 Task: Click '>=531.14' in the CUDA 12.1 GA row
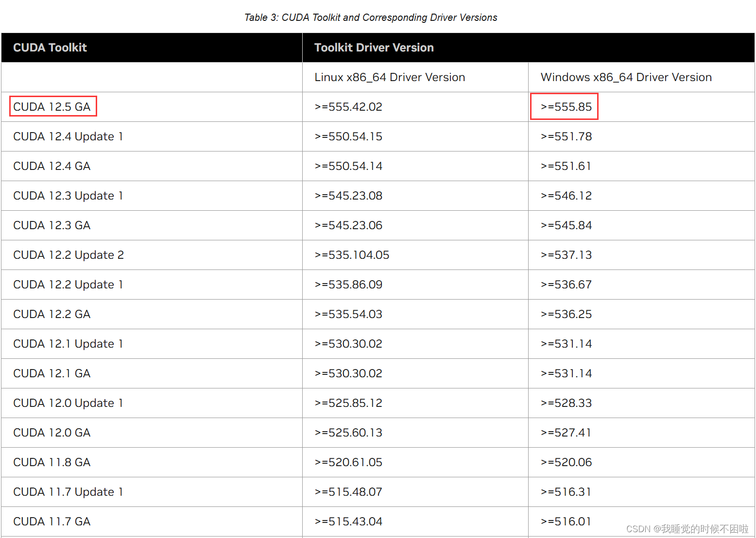(567, 373)
